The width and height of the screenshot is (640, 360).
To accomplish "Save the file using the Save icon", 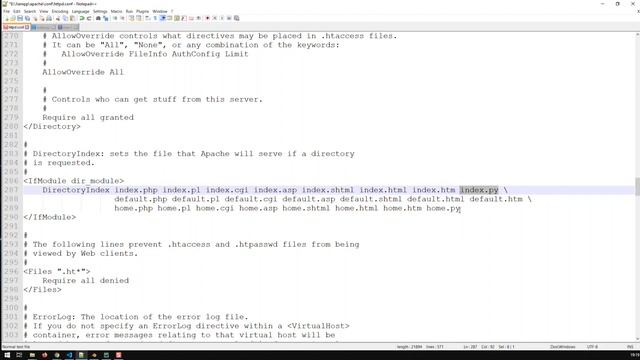I will (20, 18).
